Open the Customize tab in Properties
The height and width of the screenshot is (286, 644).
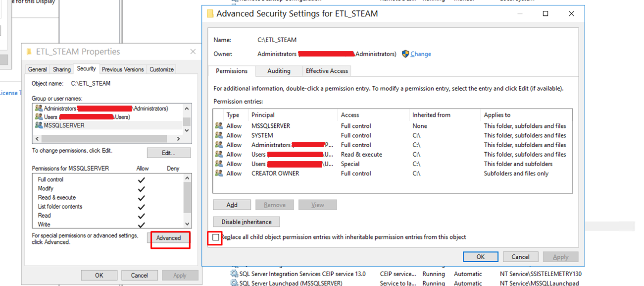161,69
